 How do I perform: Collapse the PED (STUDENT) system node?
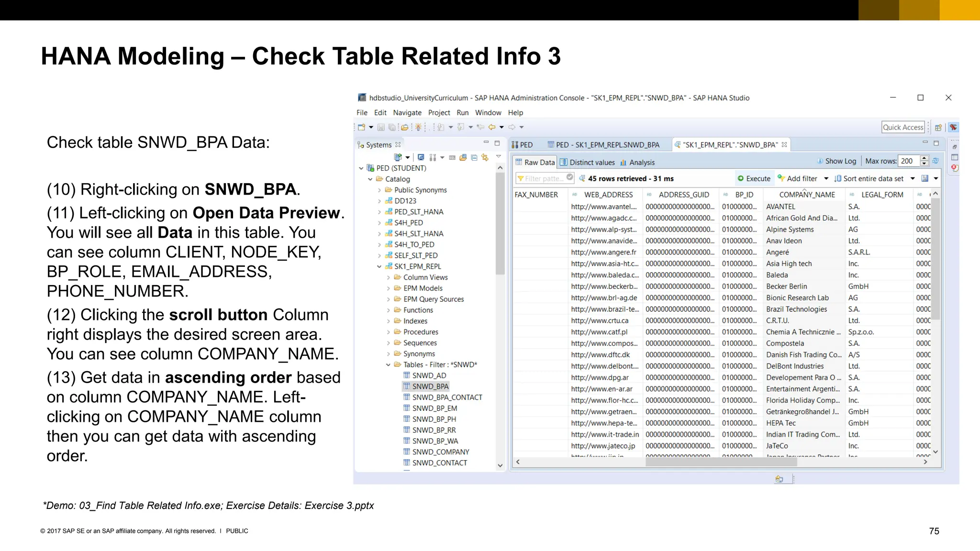tap(361, 168)
